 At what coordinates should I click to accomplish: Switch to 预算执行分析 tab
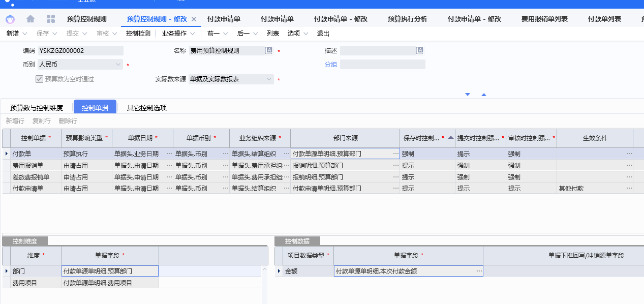coord(408,19)
